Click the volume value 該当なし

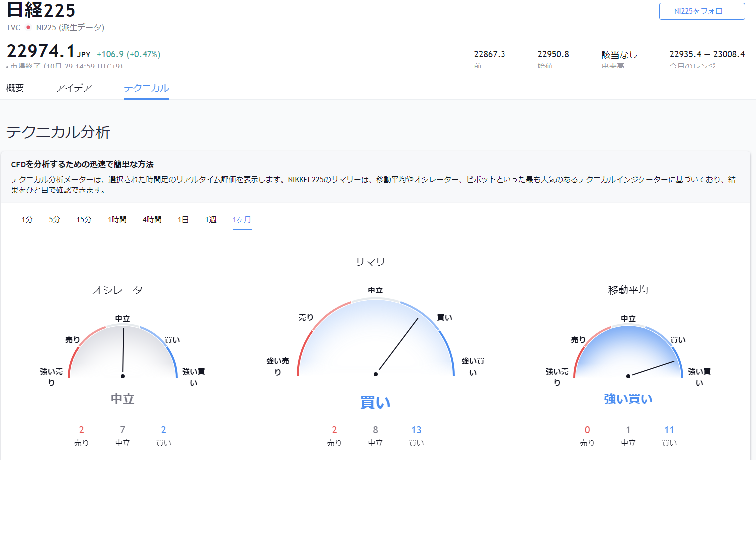click(619, 55)
